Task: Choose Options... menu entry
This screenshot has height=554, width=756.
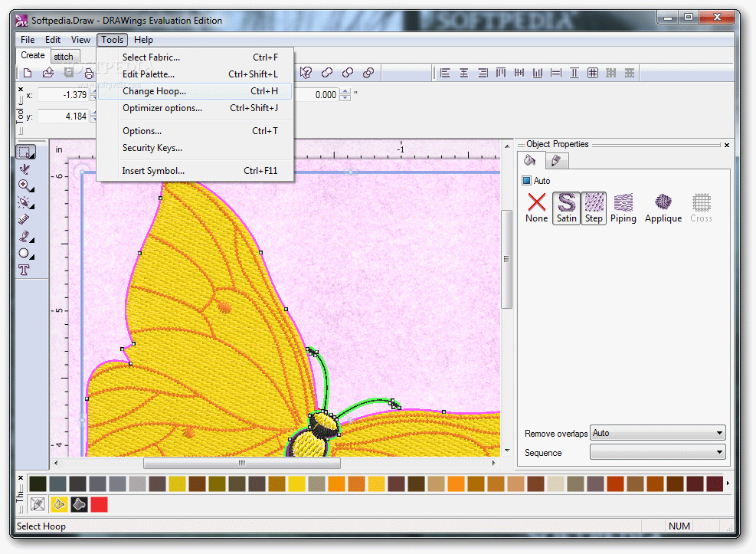Action: coord(195,131)
